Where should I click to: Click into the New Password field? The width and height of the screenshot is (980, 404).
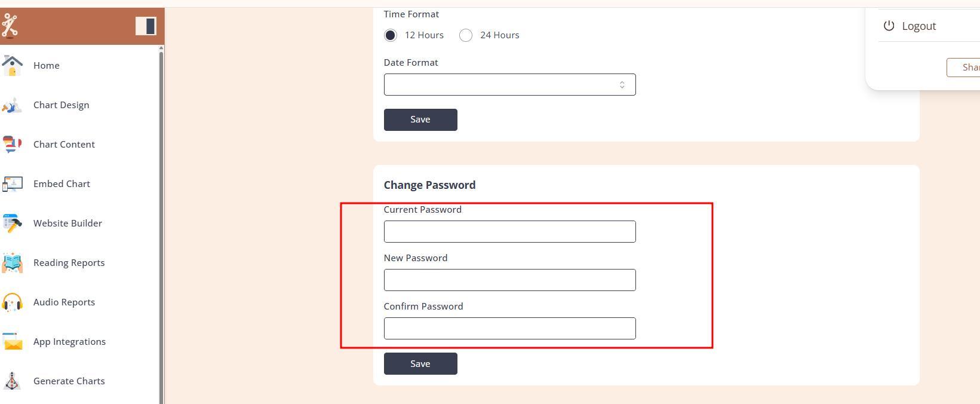pyautogui.click(x=509, y=280)
